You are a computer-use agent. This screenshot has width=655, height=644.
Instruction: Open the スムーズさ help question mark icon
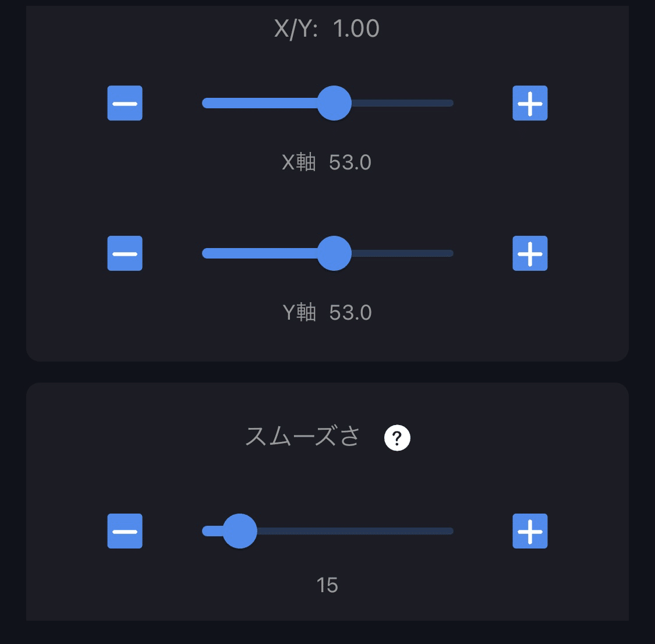[x=398, y=438]
